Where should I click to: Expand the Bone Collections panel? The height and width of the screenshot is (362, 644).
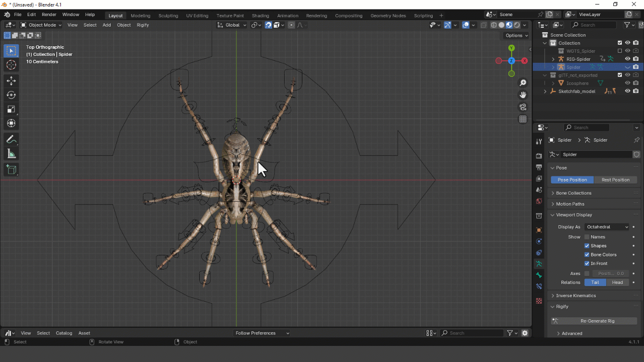tap(574, 193)
